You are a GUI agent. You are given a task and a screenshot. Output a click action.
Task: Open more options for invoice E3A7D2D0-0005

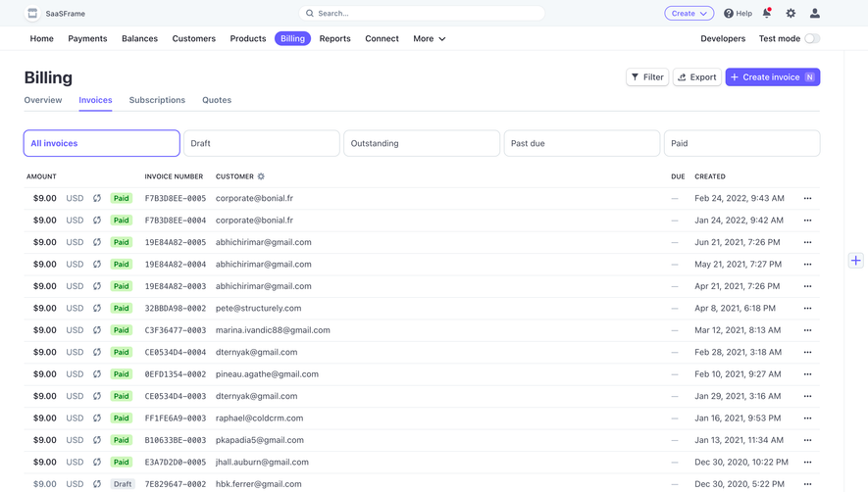[x=807, y=463]
